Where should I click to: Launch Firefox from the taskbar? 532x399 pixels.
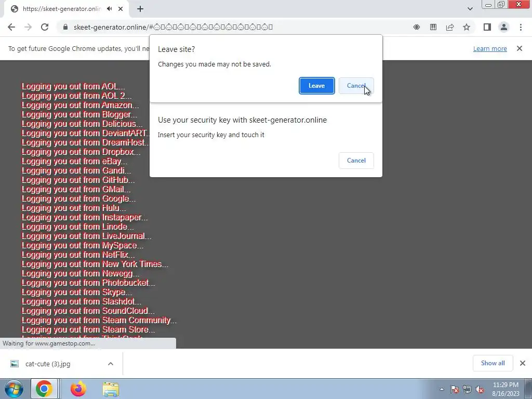point(78,389)
